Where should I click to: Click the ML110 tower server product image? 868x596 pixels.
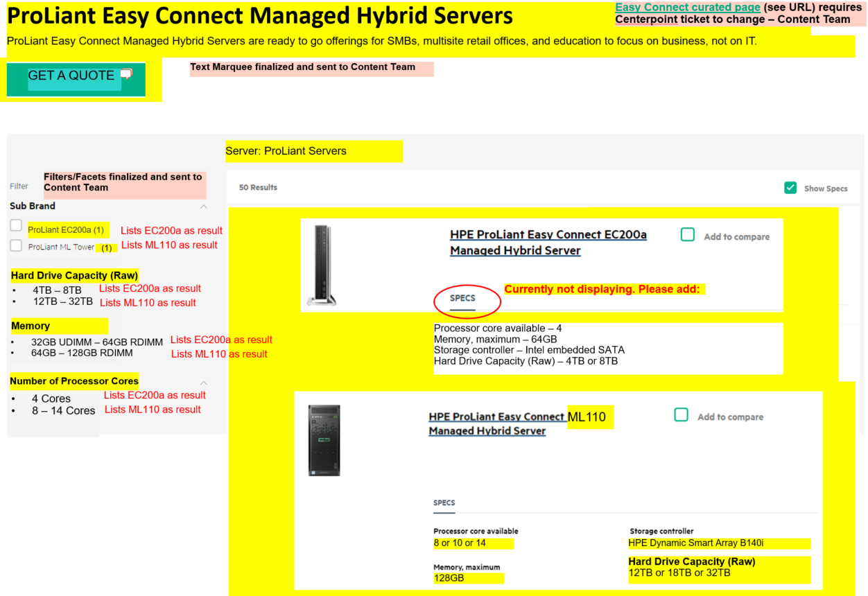(x=324, y=441)
